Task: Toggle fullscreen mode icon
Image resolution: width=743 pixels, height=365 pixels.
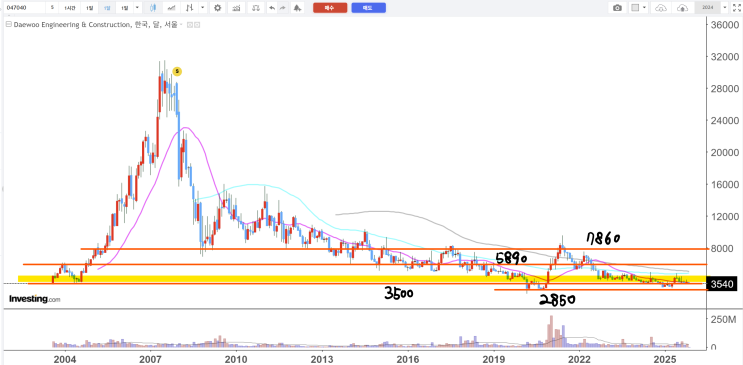Action: [x=736, y=8]
